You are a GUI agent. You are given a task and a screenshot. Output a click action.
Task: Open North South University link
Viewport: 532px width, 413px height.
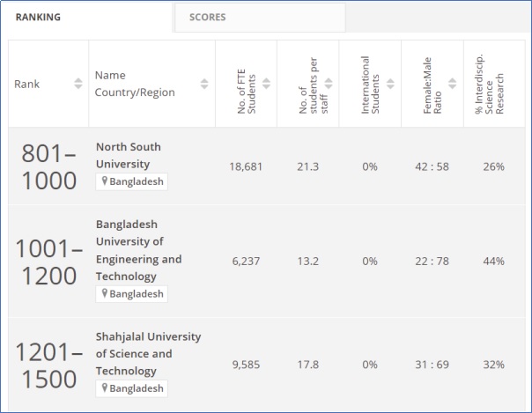[x=129, y=155]
